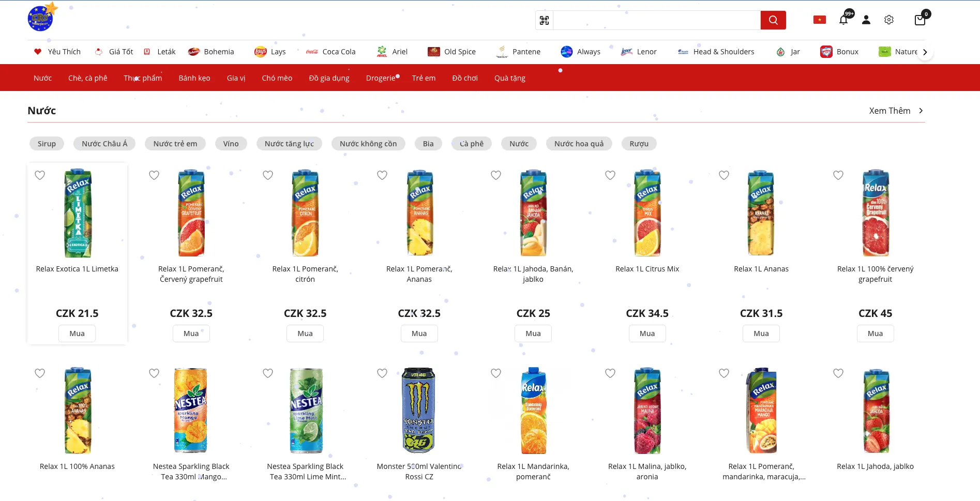The width and height of the screenshot is (980, 501).
Task: Favorite the Relax Exotica 1L Limetka
Action: pos(40,175)
